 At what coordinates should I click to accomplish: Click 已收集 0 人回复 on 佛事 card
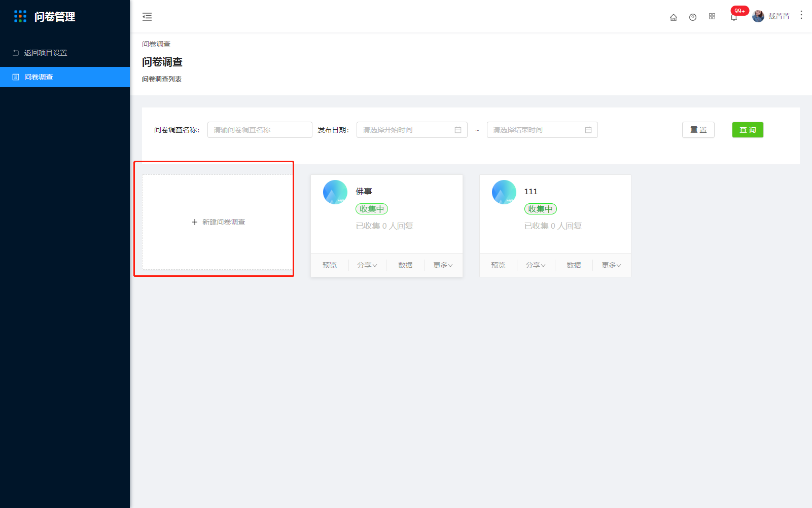pos(384,226)
